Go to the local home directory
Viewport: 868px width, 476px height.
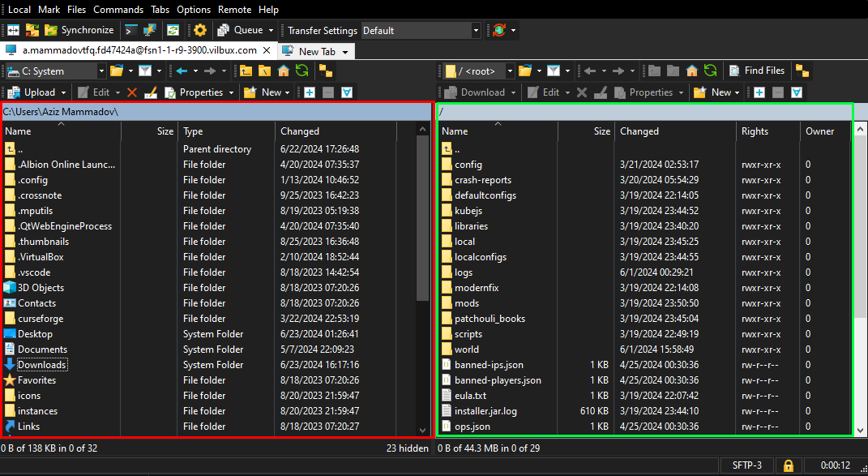click(284, 71)
